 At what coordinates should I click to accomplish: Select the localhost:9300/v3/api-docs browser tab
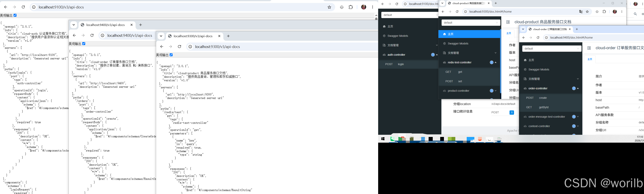tap(195, 36)
